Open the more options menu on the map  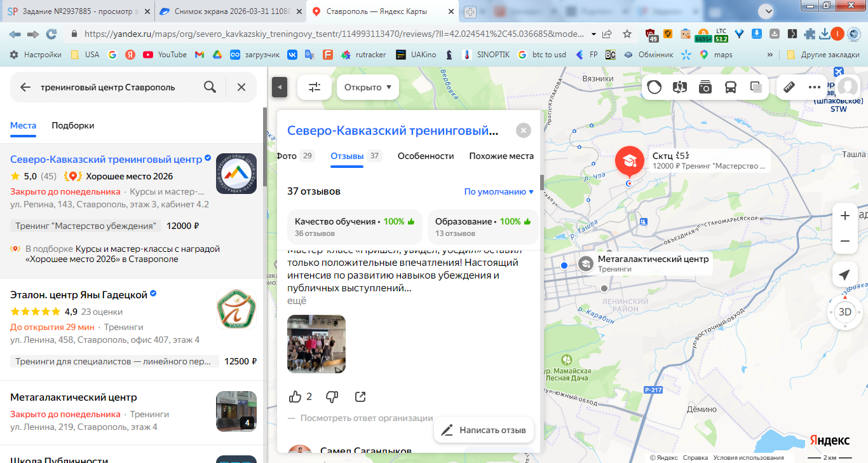815,87
